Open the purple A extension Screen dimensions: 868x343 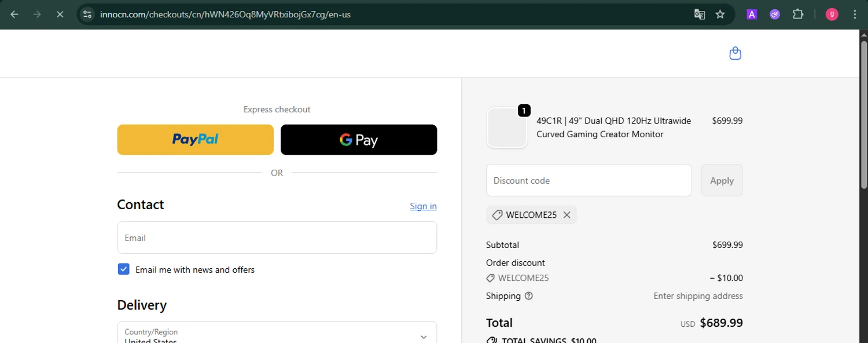tap(752, 14)
